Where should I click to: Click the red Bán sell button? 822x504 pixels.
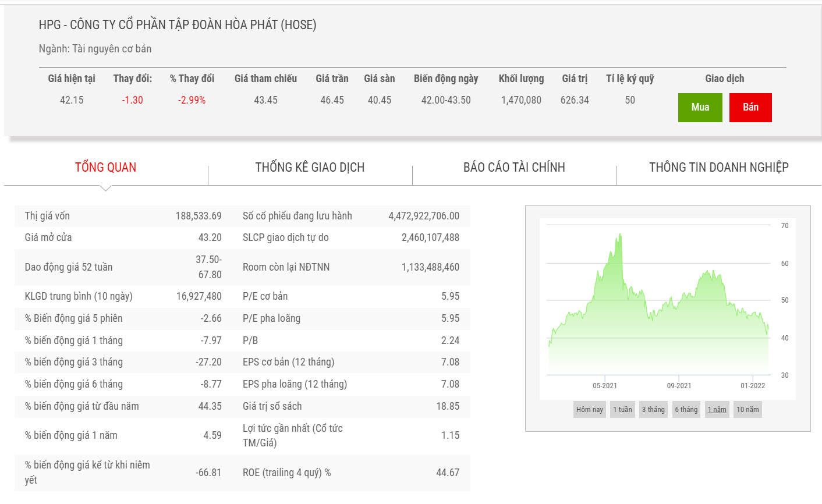(750, 108)
